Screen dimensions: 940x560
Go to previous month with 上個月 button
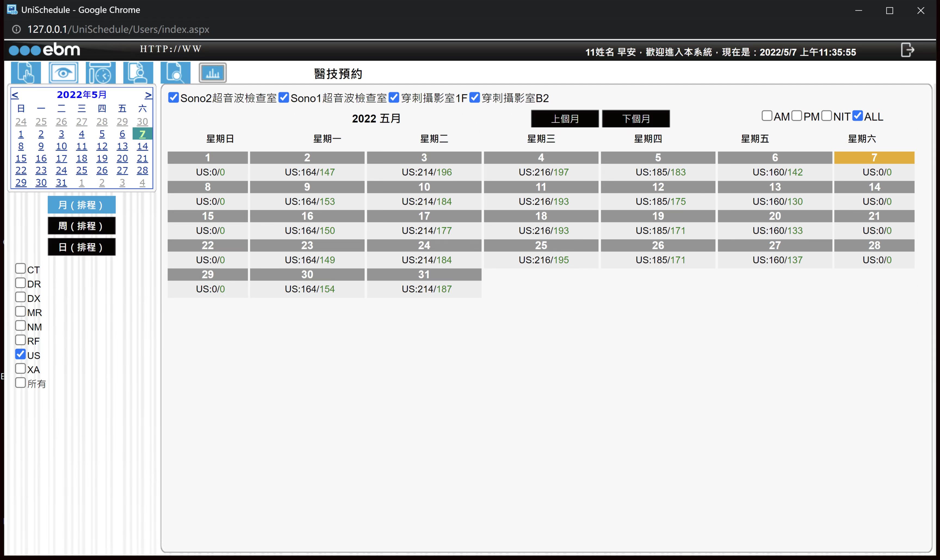coord(565,119)
